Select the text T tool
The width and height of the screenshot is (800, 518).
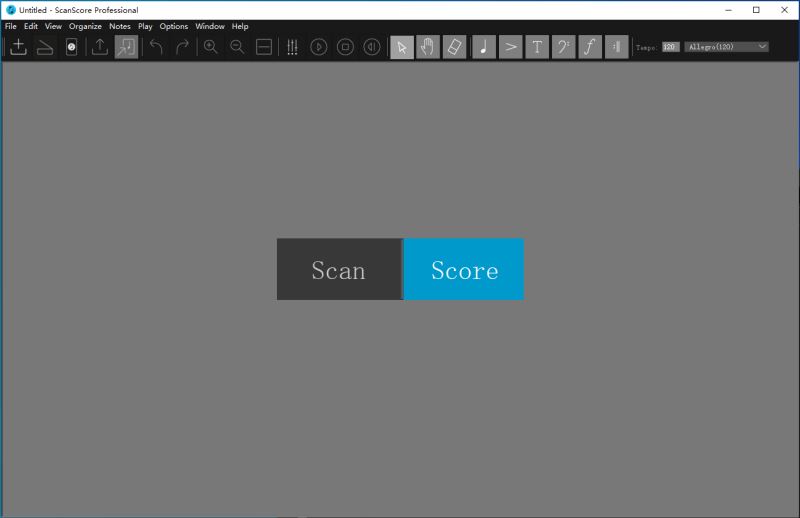537,47
